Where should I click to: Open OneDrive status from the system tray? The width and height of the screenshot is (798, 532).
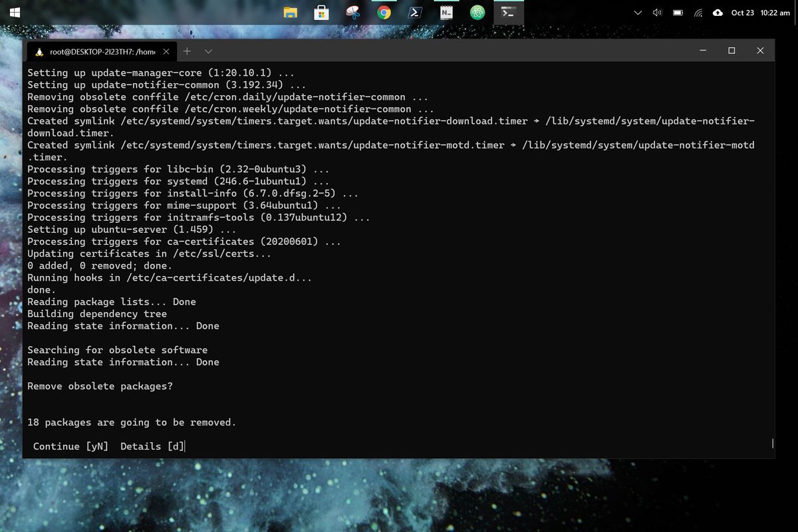coord(718,12)
